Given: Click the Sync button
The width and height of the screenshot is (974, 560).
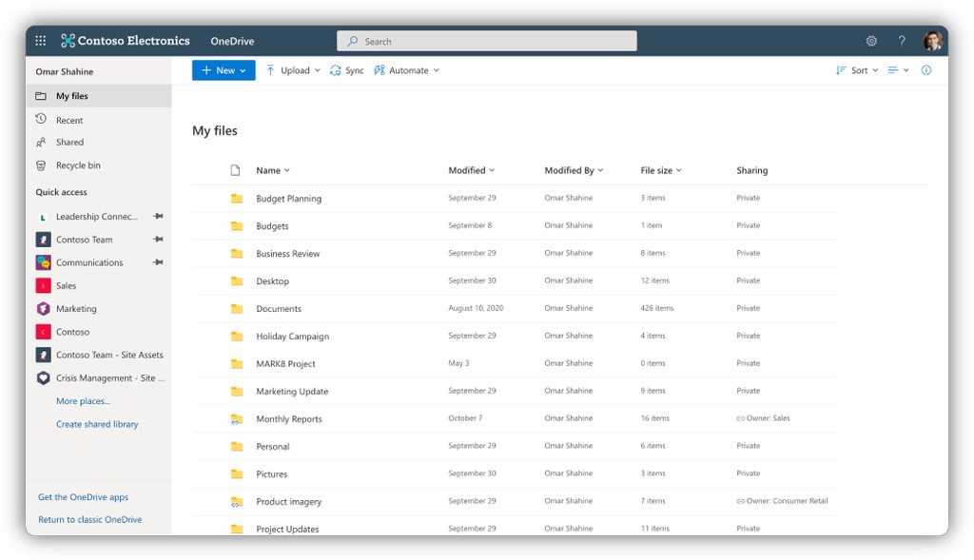Looking at the screenshot, I should (x=347, y=70).
